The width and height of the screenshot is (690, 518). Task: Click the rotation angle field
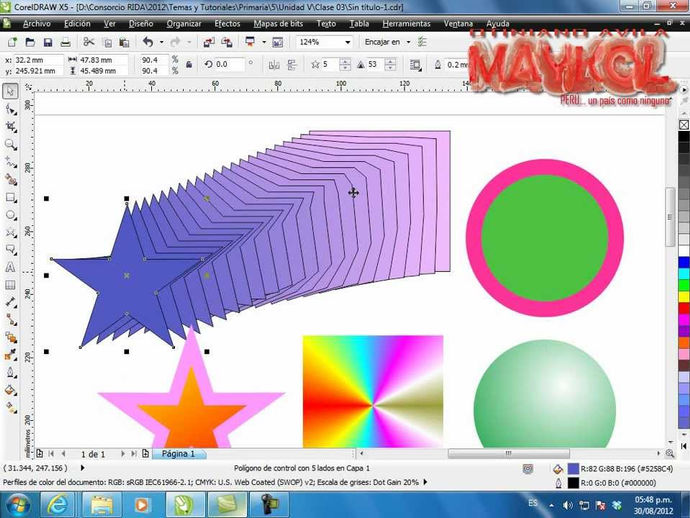click(x=229, y=65)
